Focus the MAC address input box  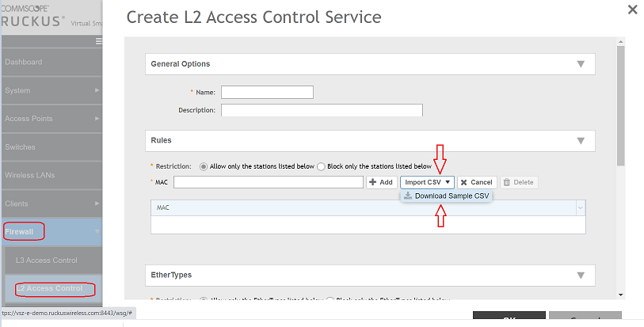(269, 182)
